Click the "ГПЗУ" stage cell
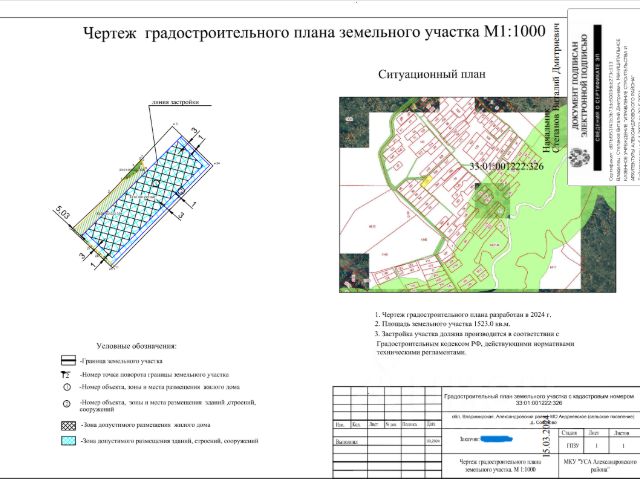Image resolution: width=640 pixels, height=480 pixels. [569, 446]
